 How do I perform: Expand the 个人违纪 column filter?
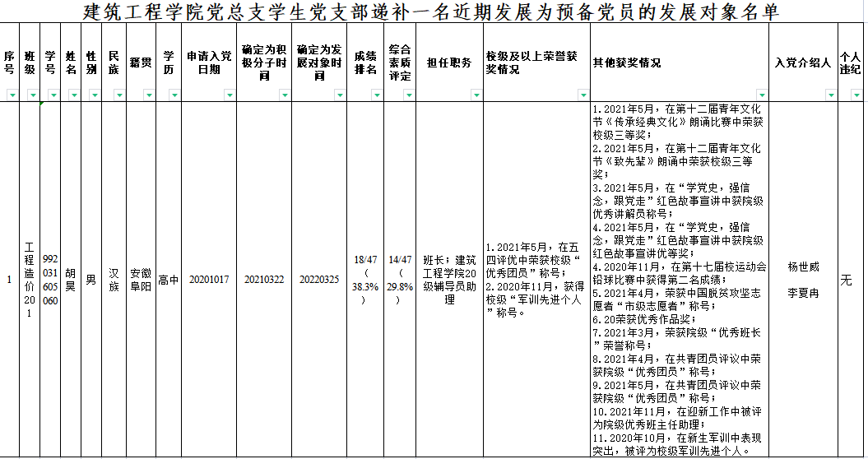tap(856, 95)
